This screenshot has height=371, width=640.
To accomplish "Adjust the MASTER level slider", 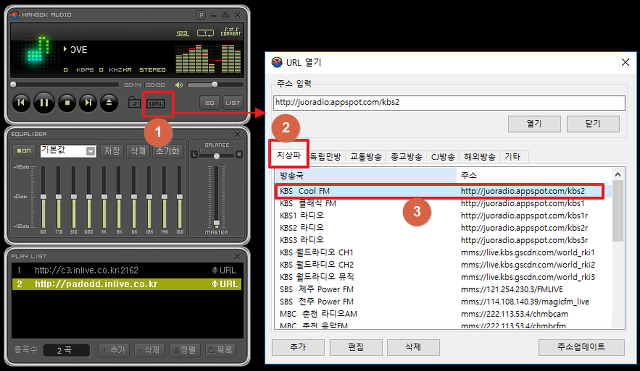I will click(217, 197).
